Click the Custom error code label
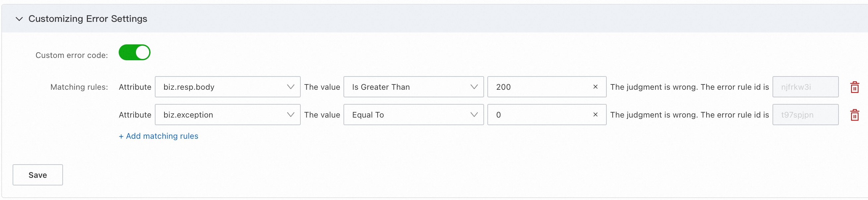The width and height of the screenshot is (868, 200). (72, 55)
